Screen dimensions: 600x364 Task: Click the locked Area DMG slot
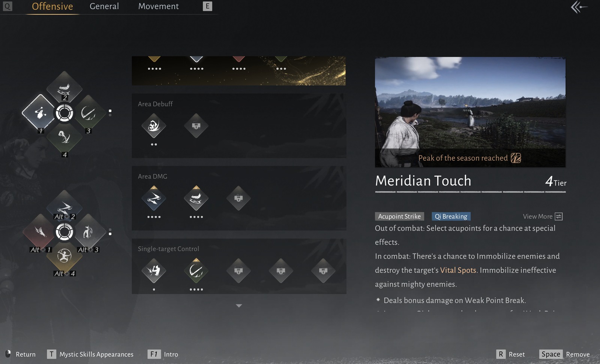tap(238, 198)
